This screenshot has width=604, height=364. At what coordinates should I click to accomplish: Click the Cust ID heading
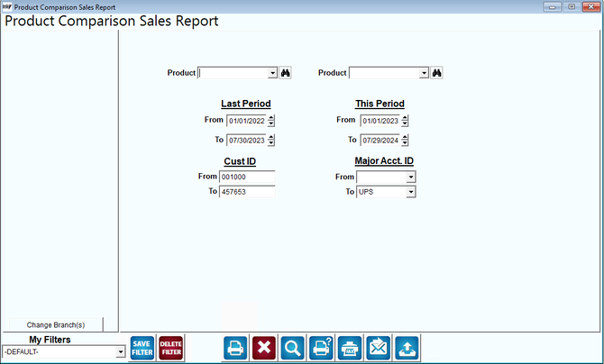tap(240, 161)
